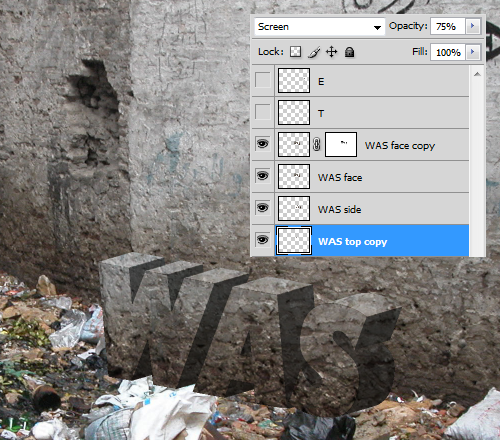Select WAS face copy layer mask thumbnail
The width and height of the screenshot is (500, 440).
pyautogui.click(x=341, y=144)
